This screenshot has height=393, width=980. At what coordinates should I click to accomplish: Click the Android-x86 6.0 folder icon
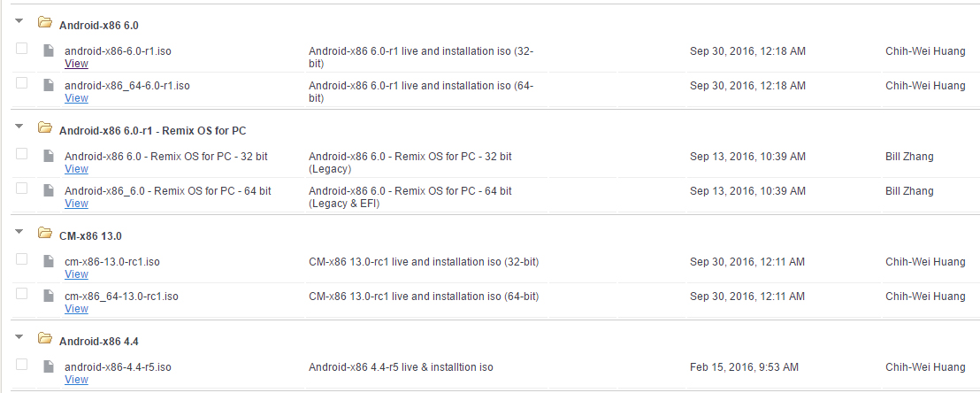pyautogui.click(x=44, y=22)
